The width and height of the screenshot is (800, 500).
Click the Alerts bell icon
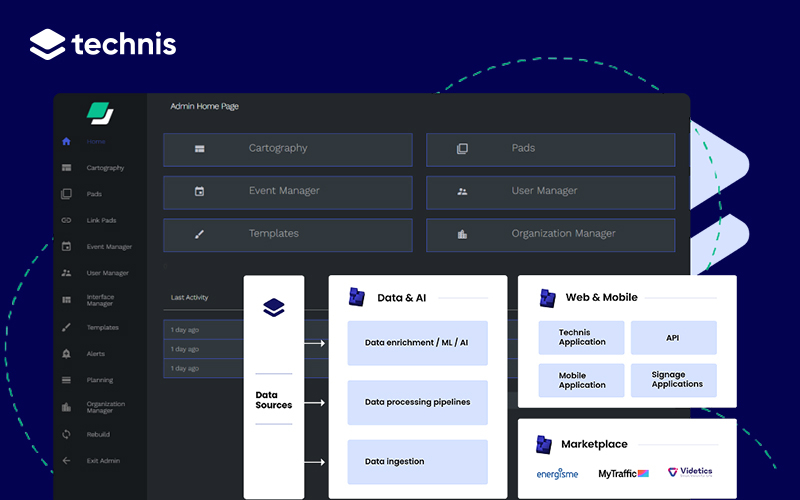[66, 354]
